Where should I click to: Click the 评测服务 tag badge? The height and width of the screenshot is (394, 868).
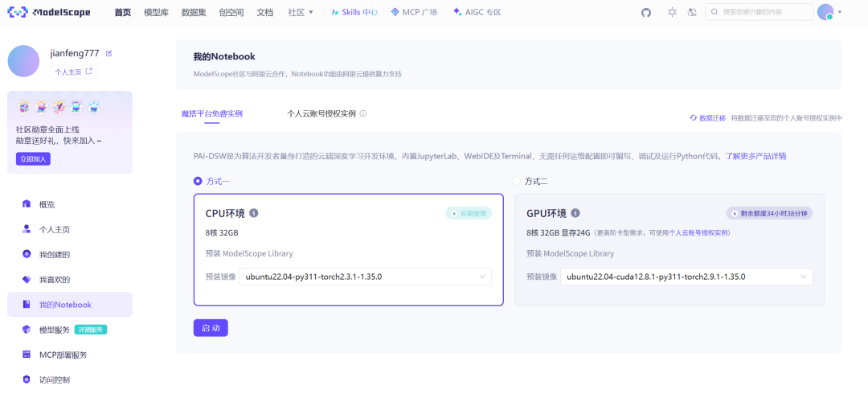point(91,330)
